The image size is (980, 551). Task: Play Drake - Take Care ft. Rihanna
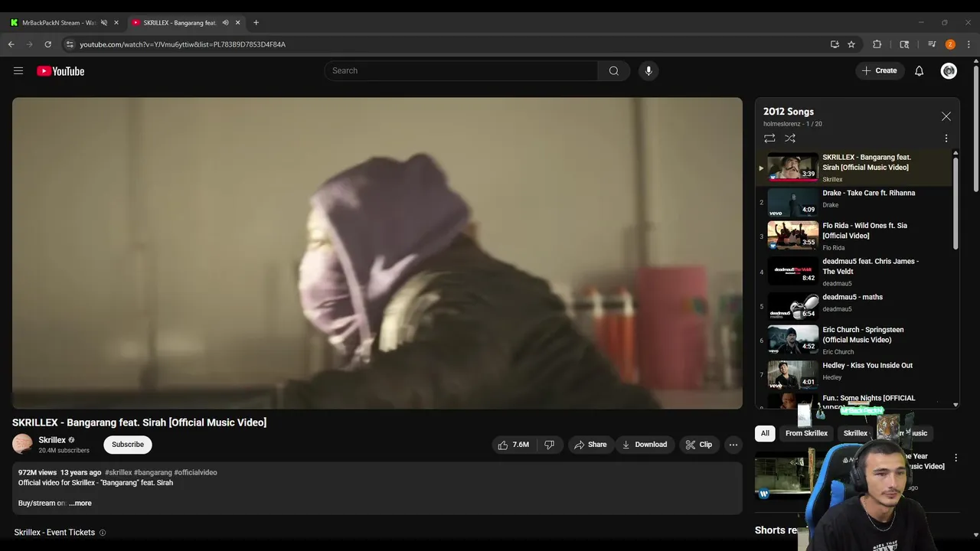(855, 202)
